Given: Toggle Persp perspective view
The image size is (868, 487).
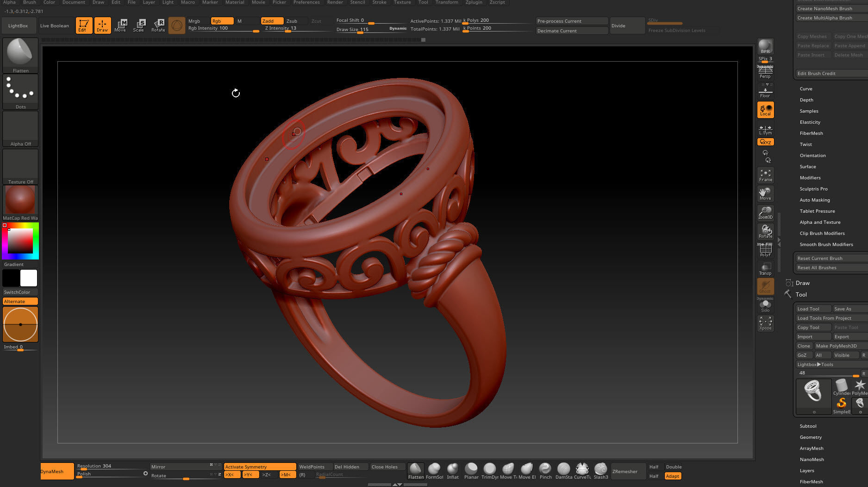Looking at the screenshot, I should point(765,72).
